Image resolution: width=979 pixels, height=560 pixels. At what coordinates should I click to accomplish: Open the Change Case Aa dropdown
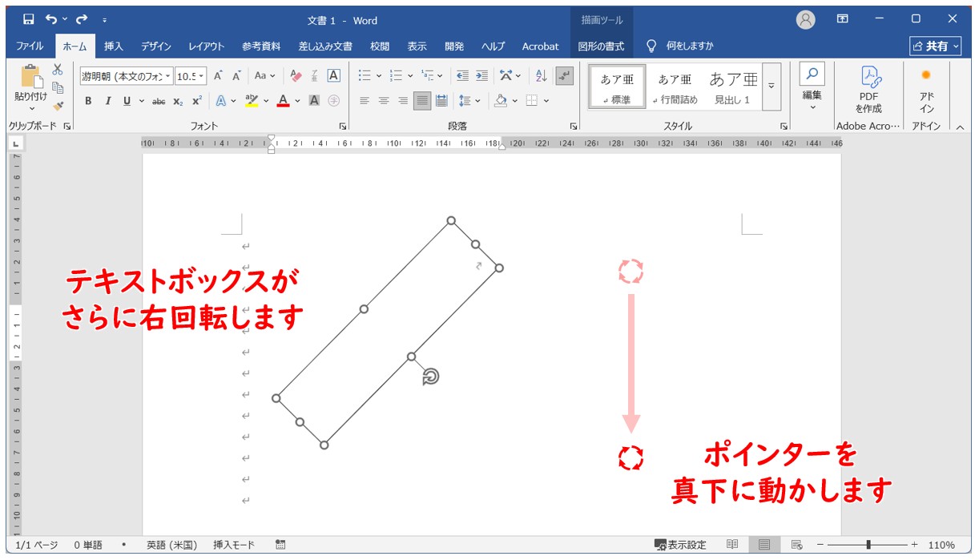click(x=264, y=76)
